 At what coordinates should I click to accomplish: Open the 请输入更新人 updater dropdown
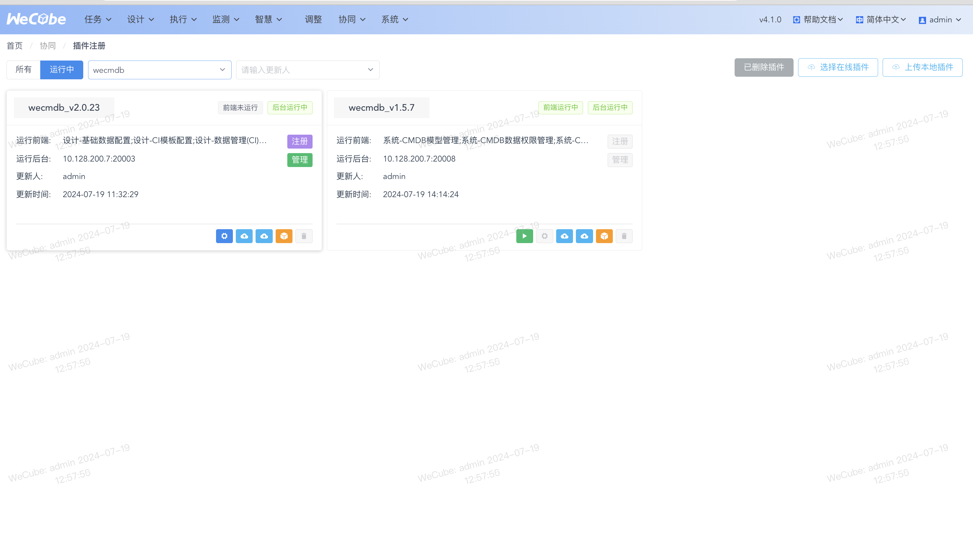pyautogui.click(x=308, y=70)
